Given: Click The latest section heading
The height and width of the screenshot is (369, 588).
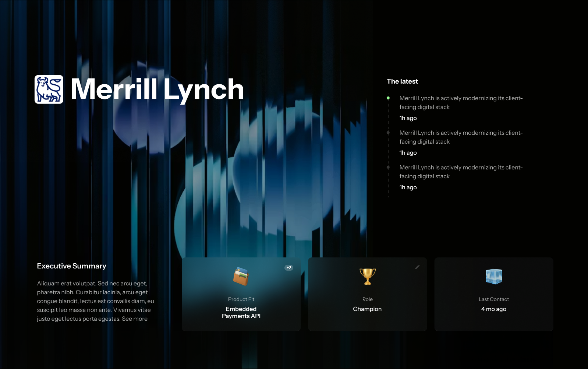Looking at the screenshot, I should [x=402, y=81].
